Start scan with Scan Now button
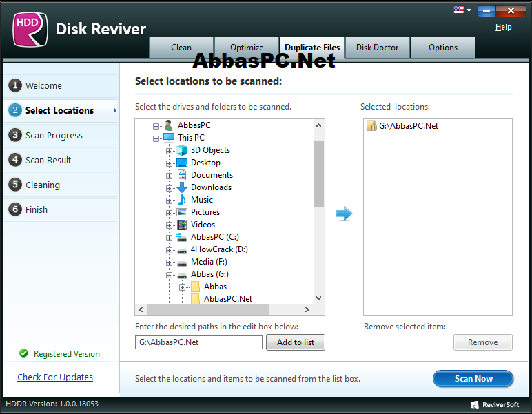Image resolution: width=532 pixels, height=414 pixels. click(473, 378)
